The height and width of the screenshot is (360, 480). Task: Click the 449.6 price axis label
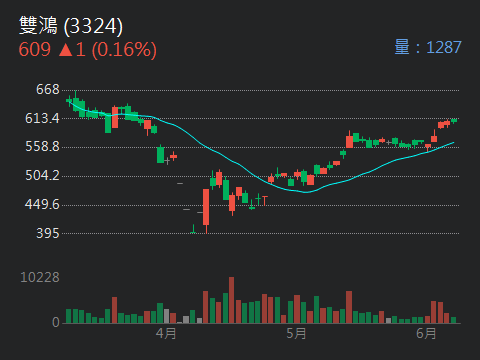pyautogui.click(x=42, y=204)
